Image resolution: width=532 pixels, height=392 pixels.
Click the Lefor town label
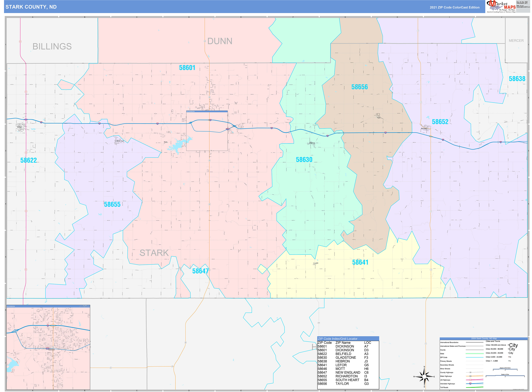317,263
